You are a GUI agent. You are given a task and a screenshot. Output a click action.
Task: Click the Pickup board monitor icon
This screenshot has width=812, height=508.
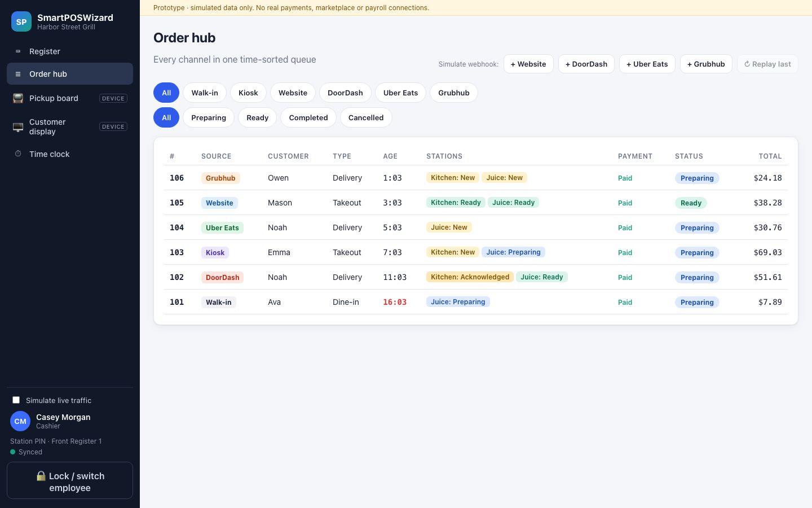point(18,98)
